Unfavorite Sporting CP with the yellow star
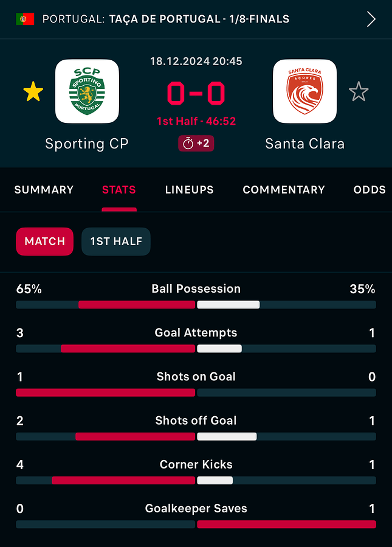This screenshot has width=392, height=547. (33, 91)
